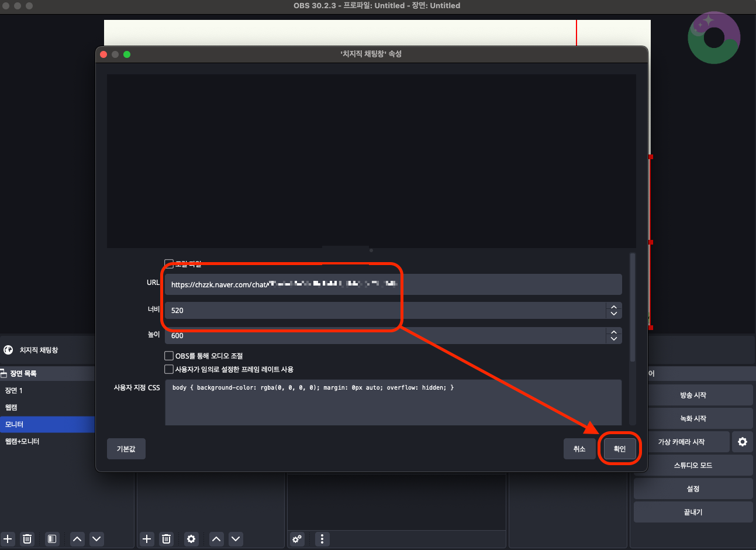Image resolution: width=756 pixels, height=550 pixels.
Task: Increase the 너비 value with up stepper arrow
Action: (x=614, y=307)
